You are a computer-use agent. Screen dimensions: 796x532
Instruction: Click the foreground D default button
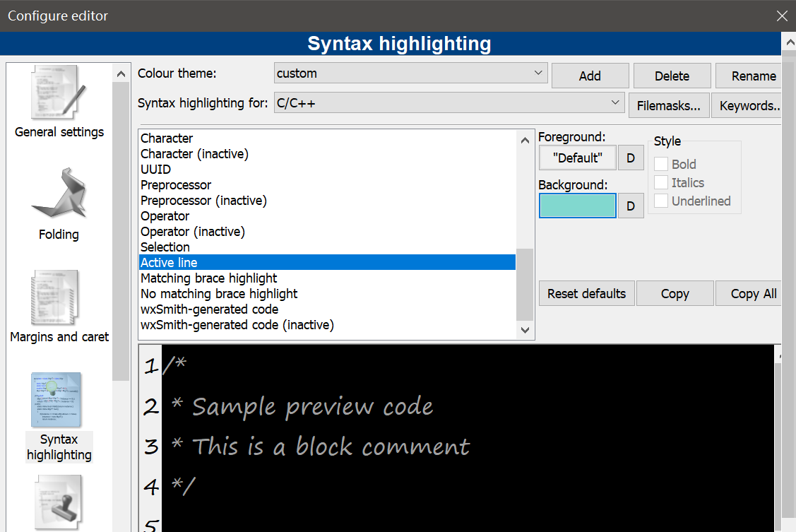click(x=631, y=158)
